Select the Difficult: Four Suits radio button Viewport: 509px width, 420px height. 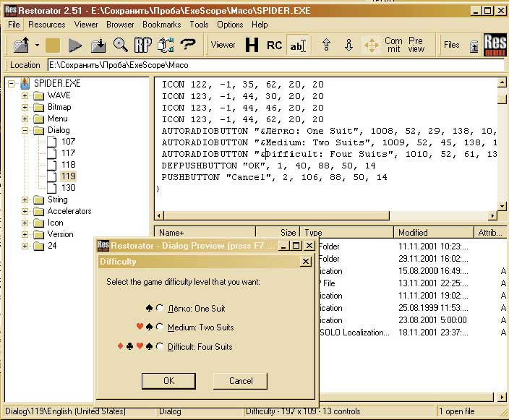pos(159,346)
